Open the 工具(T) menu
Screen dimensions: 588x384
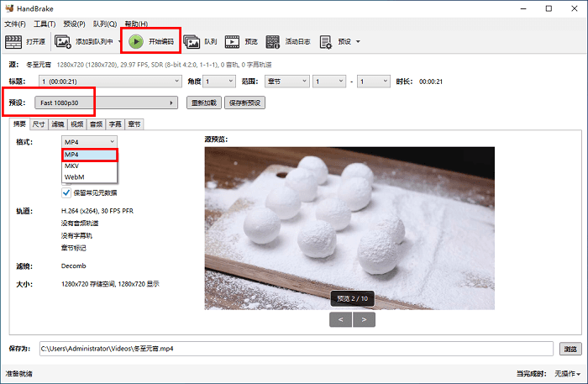[45, 24]
